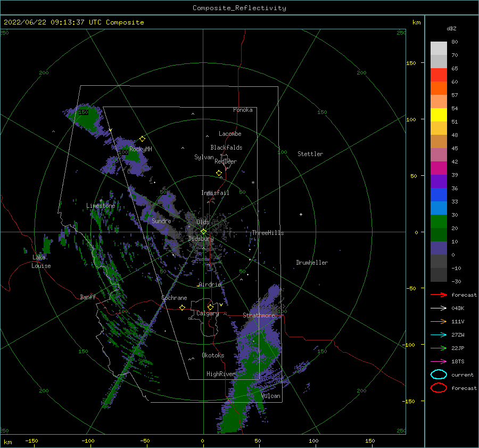Screen dimensions: 479x448
Task: Click the bright yellow 51-54 dBZ swatch
Action: (x=439, y=115)
